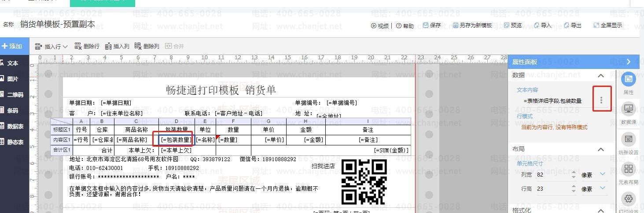The image size is (644, 213).
Task: Open the 纸张设置 paper settings side tab
Action: tap(629, 144)
